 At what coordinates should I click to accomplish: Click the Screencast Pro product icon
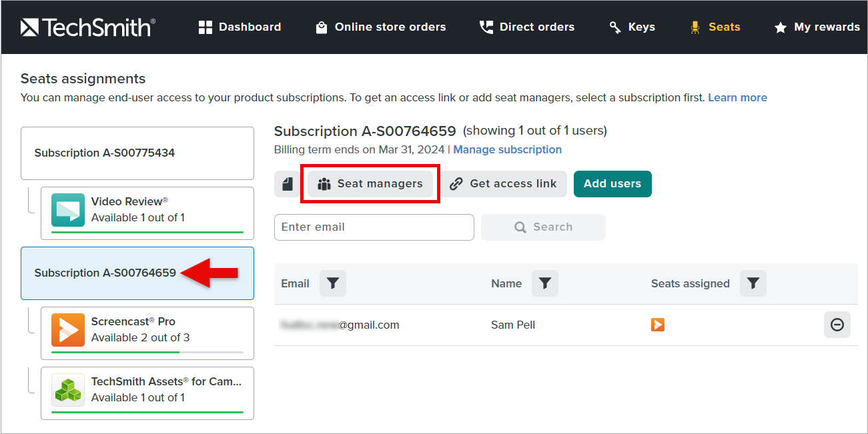point(68,330)
